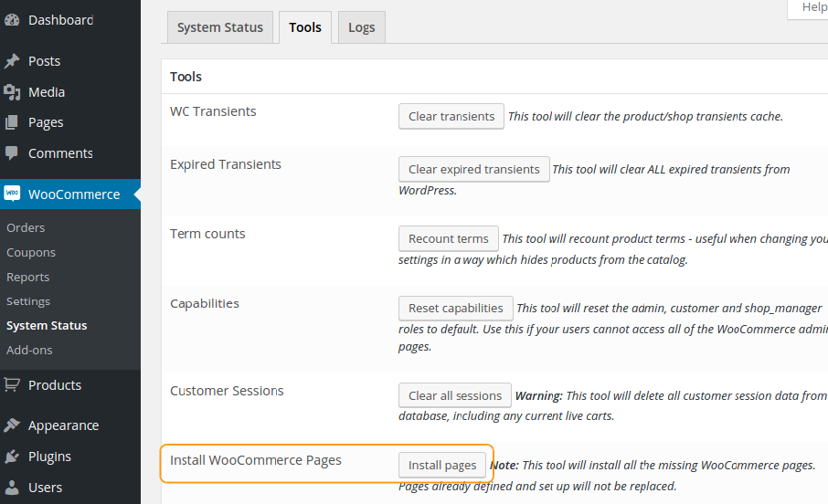Click the Install pages button
This screenshot has height=504, width=828.
(x=442, y=466)
